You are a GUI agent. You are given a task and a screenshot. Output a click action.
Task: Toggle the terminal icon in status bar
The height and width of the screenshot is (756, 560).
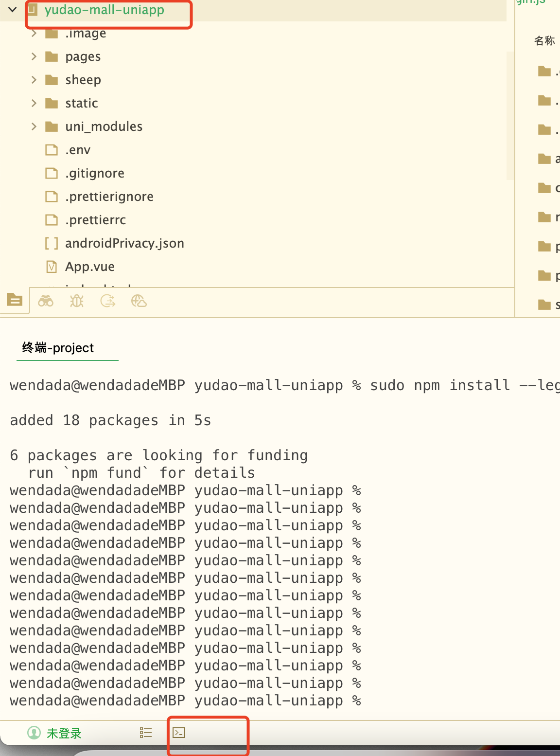pyautogui.click(x=179, y=733)
